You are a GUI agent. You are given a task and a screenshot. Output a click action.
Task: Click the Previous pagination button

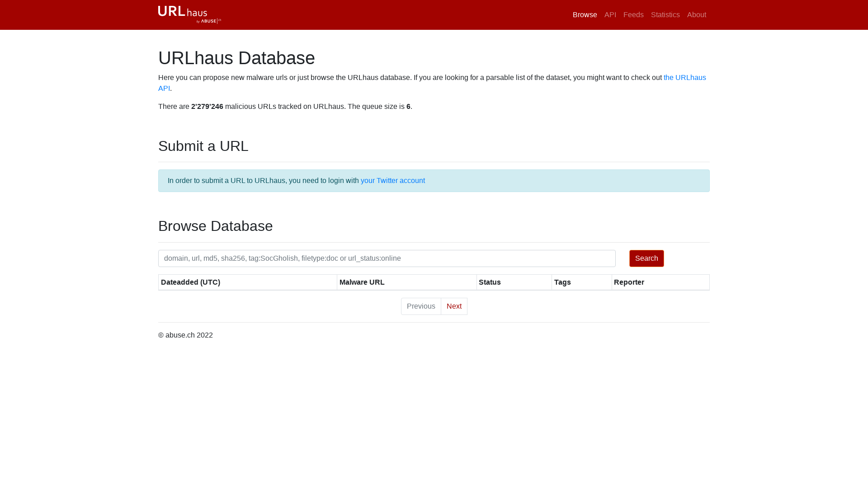click(x=421, y=306)
